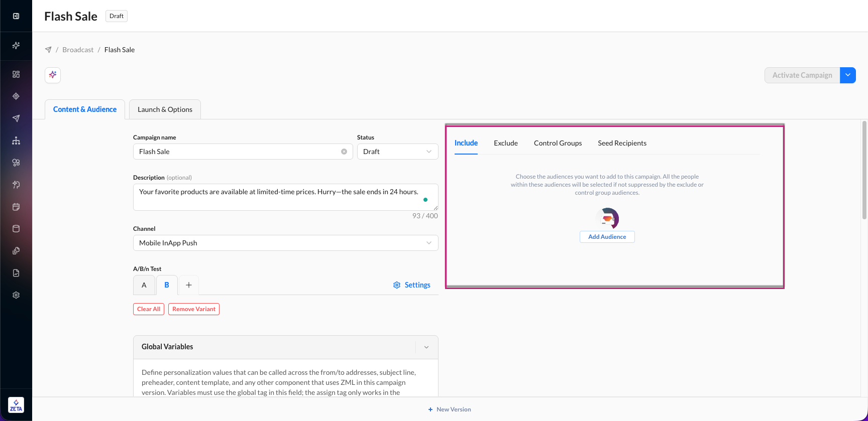The height and width of the screenshot is (421, 868).
Task: Select variant B tab
Action: point(167,285)
